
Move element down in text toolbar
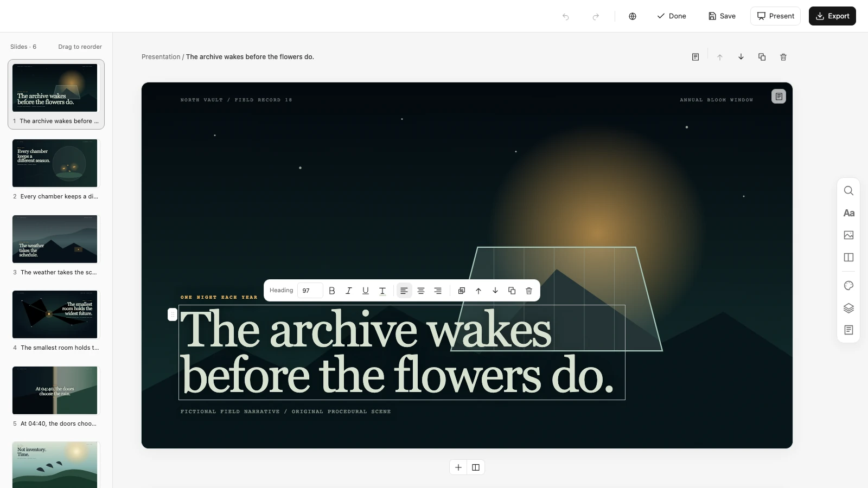pos(495,291)
